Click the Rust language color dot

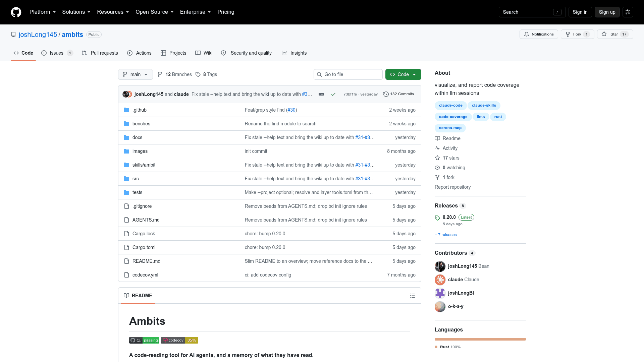[x=436, y=347]
